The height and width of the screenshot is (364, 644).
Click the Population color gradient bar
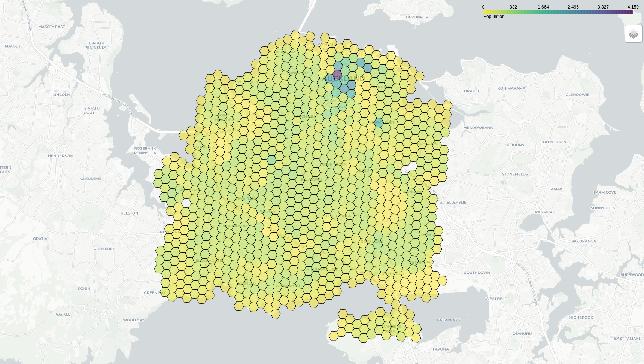pyautogui.click(x=558, y=12)
